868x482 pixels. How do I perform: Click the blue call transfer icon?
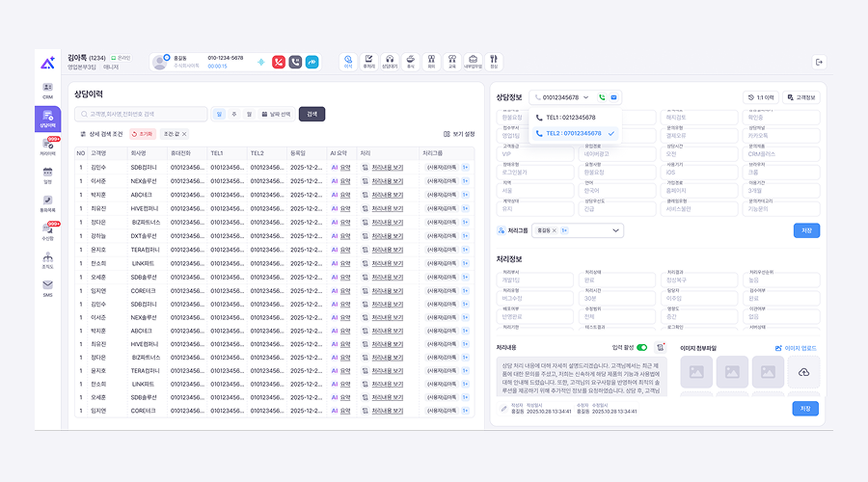(312, 62)
